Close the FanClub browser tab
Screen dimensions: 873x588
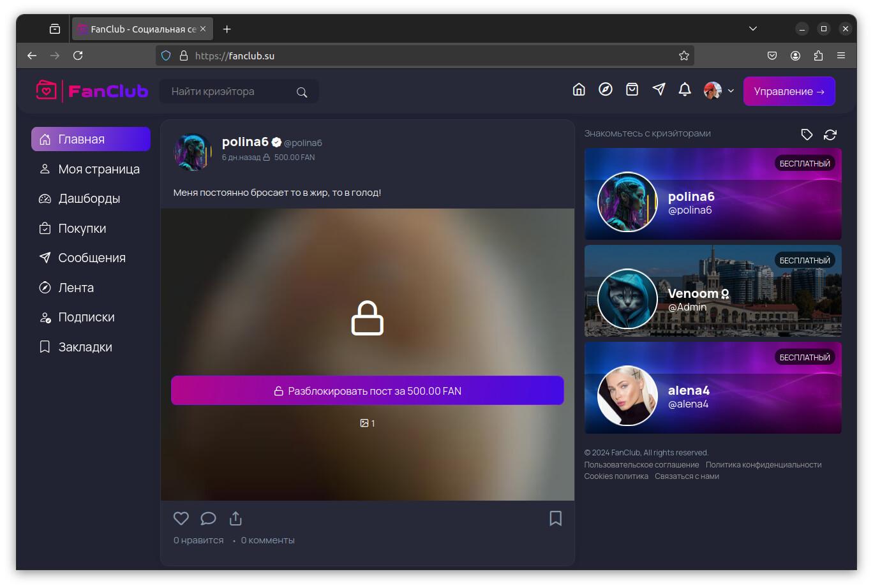pyautogui.click(x=203, y=29)
